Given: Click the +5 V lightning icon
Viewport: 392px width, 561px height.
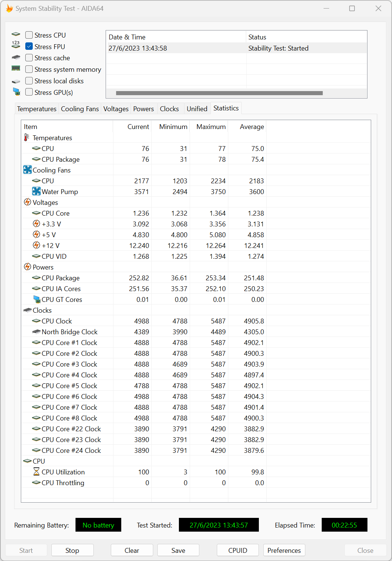Looking at the screenshot, I should tap(36, 235).
